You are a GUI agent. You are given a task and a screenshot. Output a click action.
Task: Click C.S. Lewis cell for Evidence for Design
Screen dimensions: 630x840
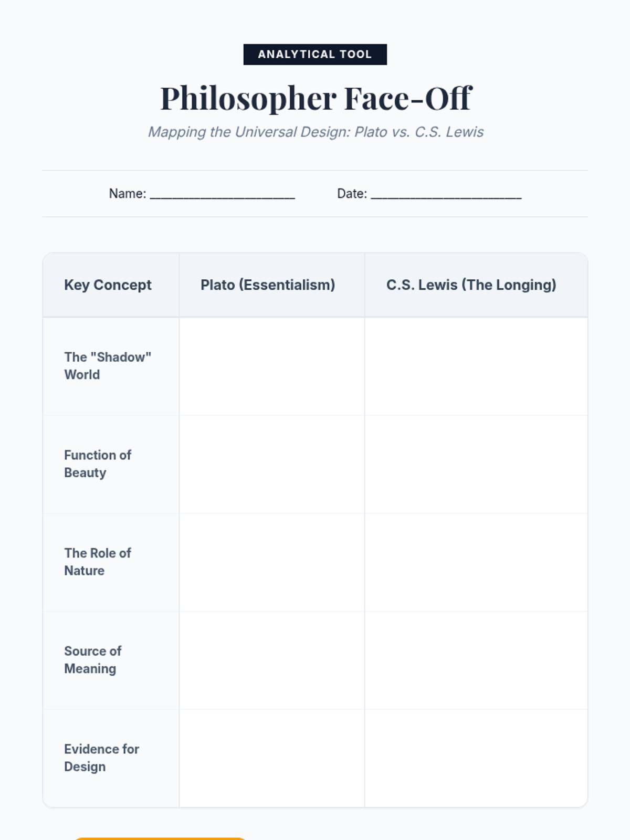pos(476,758)
